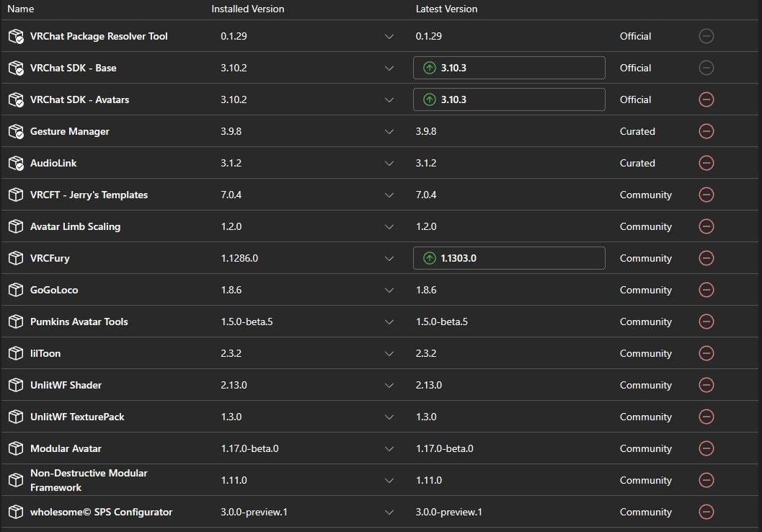This screenshot has height=532, width=762.
Task: Select the Official label in Package Resolver row
Action: (635, 36)
